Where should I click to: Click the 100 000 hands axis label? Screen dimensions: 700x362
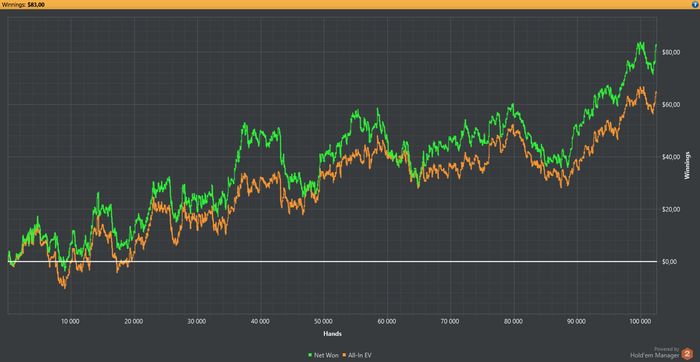(641, 321)
